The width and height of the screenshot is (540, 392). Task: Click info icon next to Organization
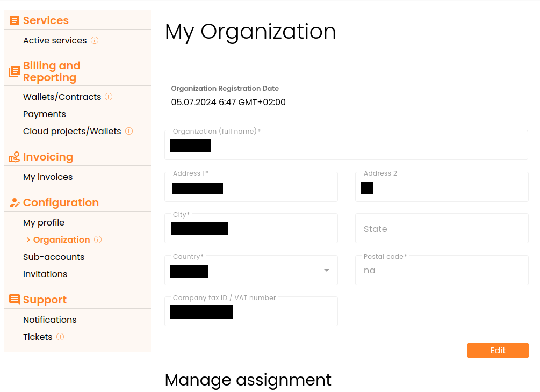point(98,239)
